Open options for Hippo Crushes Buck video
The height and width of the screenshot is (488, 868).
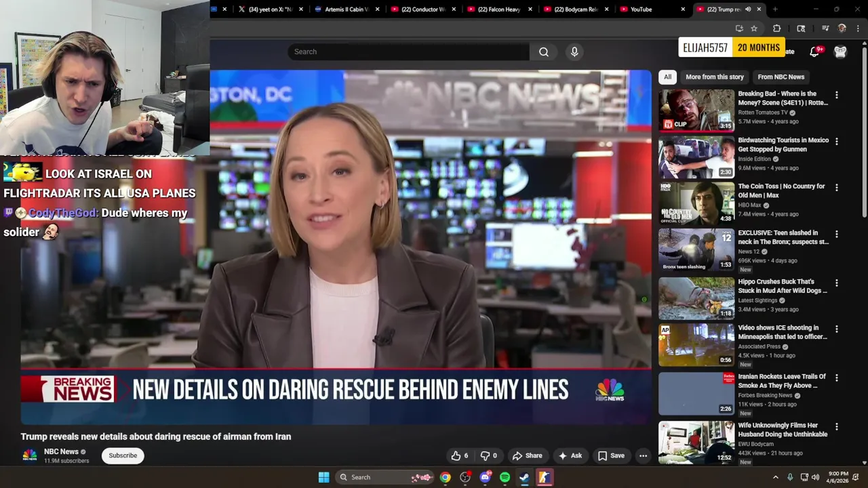pyautogui.click(x=836, y=283)
